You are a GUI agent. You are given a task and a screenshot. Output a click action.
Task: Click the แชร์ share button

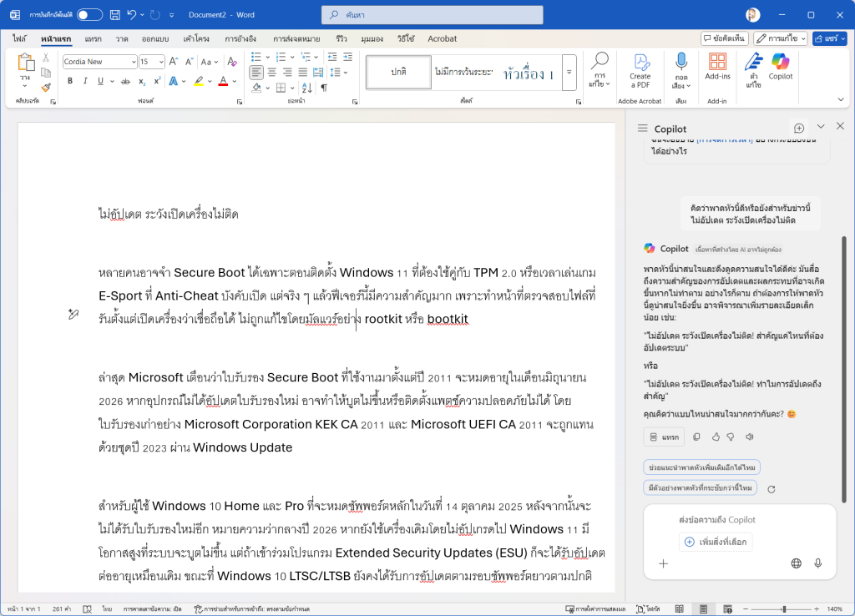[829, 38]
